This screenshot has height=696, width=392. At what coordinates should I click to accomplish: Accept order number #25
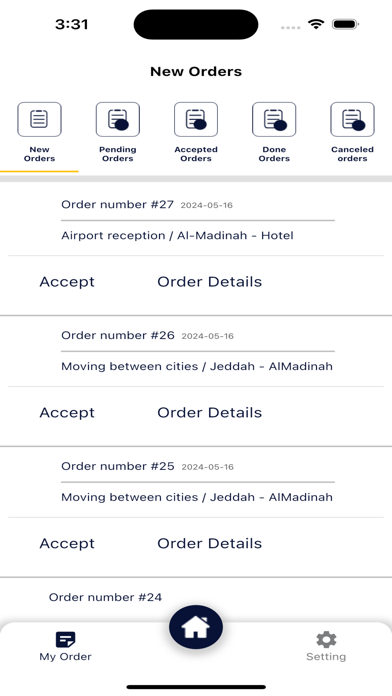[x=67, y=544]
